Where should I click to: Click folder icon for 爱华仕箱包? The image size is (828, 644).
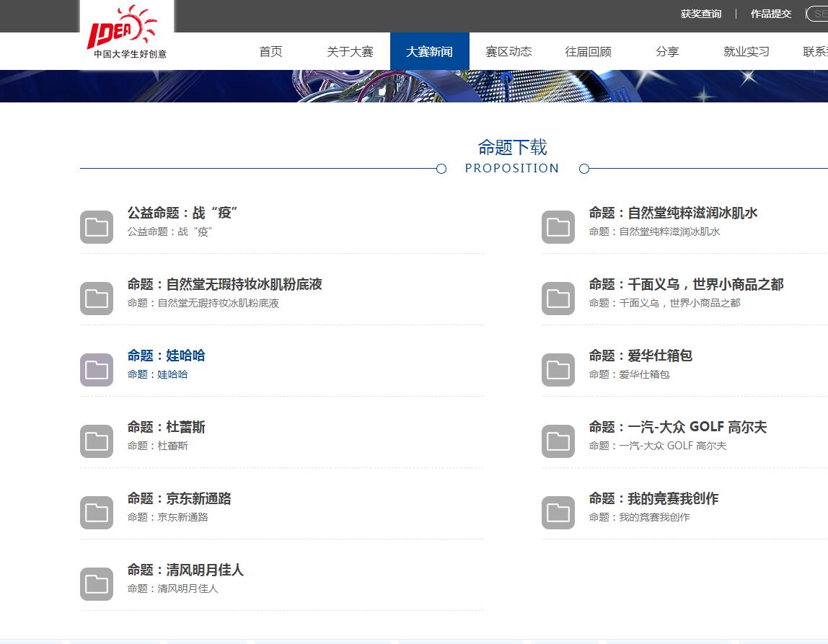[x=558, y=370]
